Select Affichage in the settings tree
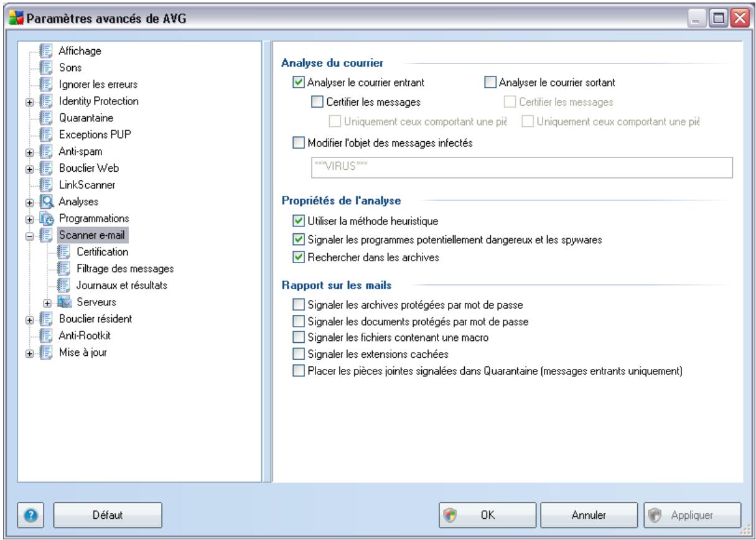Image resolution: width=756 pixels, height=540 pixels. pyautogui.click(x=78, y=50)
